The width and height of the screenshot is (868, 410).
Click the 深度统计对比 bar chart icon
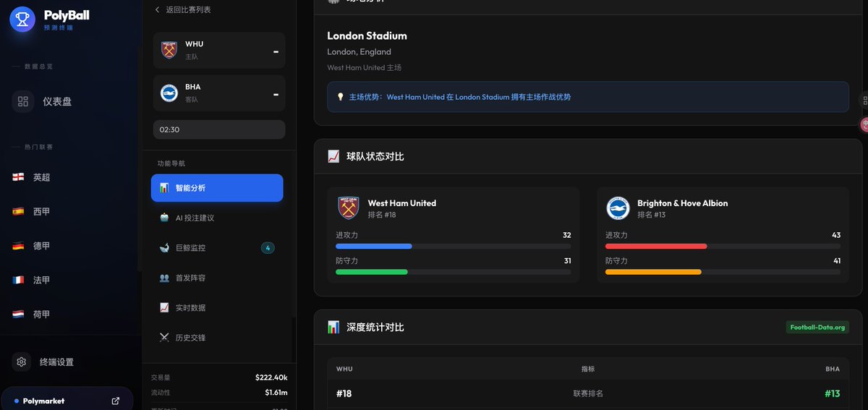point(333,327)
